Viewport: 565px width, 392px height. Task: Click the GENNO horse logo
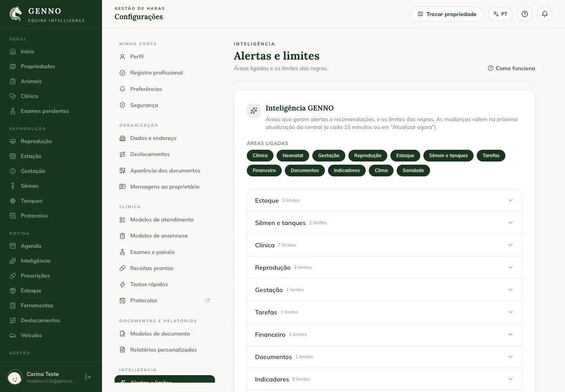(x=16, y=14)
